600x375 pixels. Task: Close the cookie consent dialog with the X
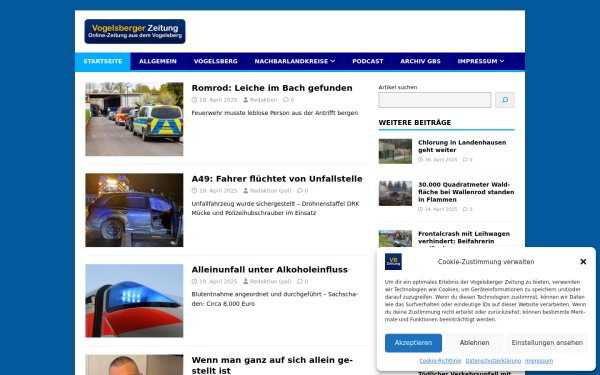coord(583,262)
